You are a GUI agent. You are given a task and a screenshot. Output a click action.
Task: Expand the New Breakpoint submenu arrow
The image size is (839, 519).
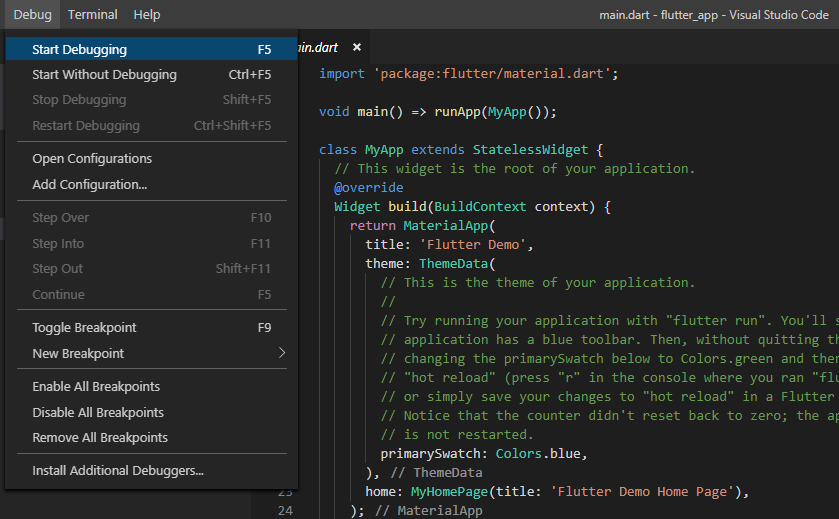click(x=282, y=353)
